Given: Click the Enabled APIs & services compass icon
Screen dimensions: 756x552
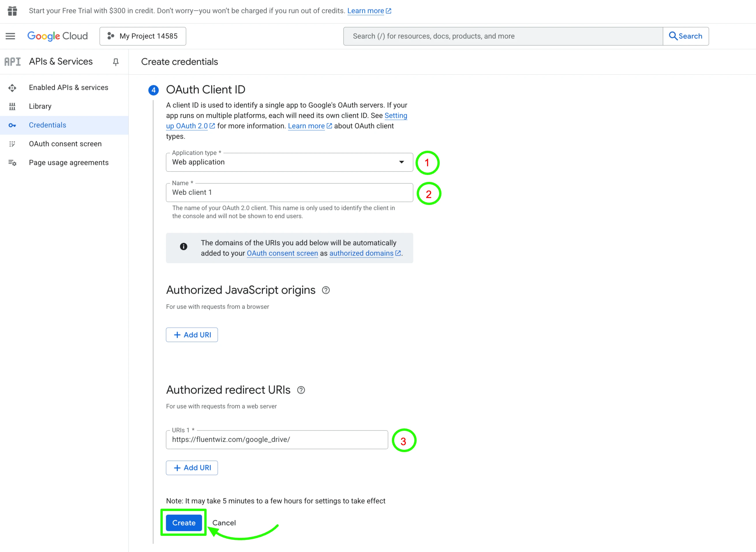Looking at the screenshot, I should pyautogui.click(x=12, y=87).
